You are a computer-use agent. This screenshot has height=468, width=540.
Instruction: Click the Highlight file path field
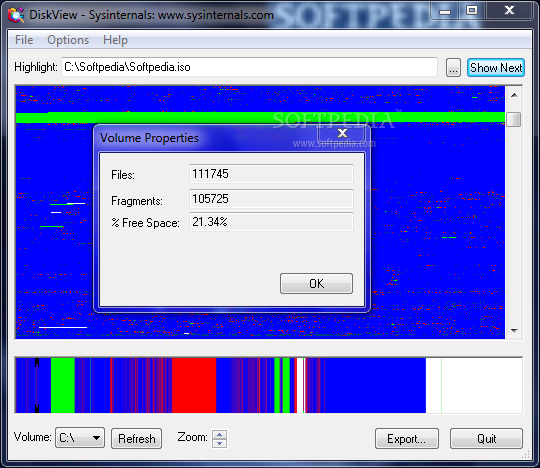[x=249, y=67]
